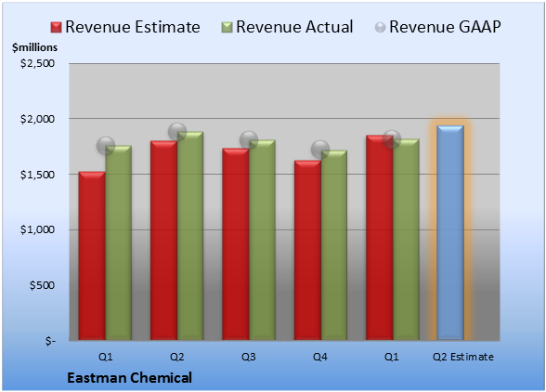Click the red Revenue Estimate legend swatch
The height and width of the screenshot is (392, 546).
click(56, 27)
